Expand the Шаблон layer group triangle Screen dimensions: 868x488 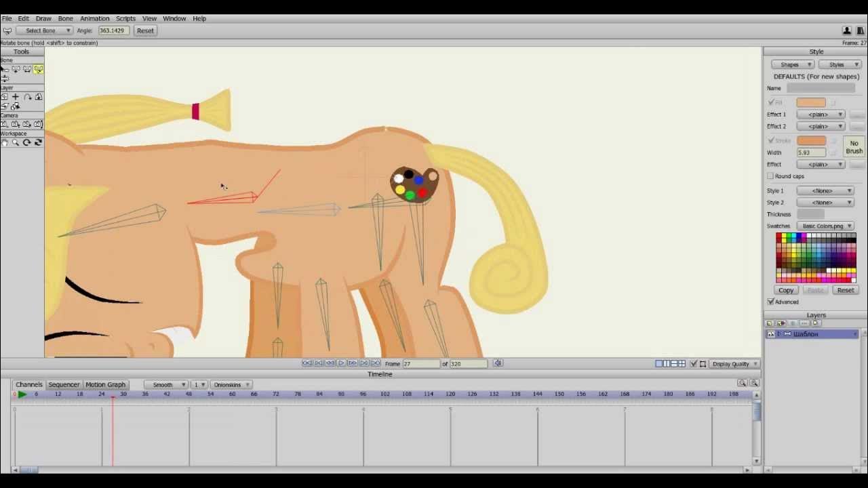click(x=780, y=334)
